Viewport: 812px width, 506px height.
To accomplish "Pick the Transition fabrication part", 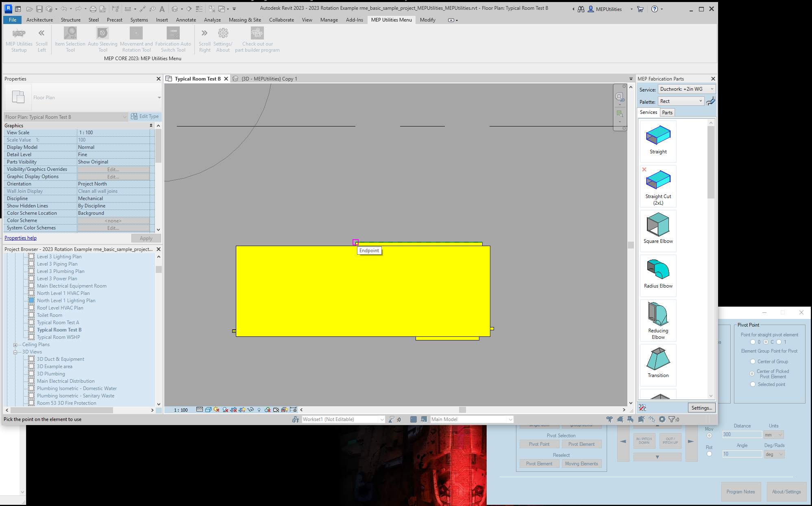I will pos(658,360).
